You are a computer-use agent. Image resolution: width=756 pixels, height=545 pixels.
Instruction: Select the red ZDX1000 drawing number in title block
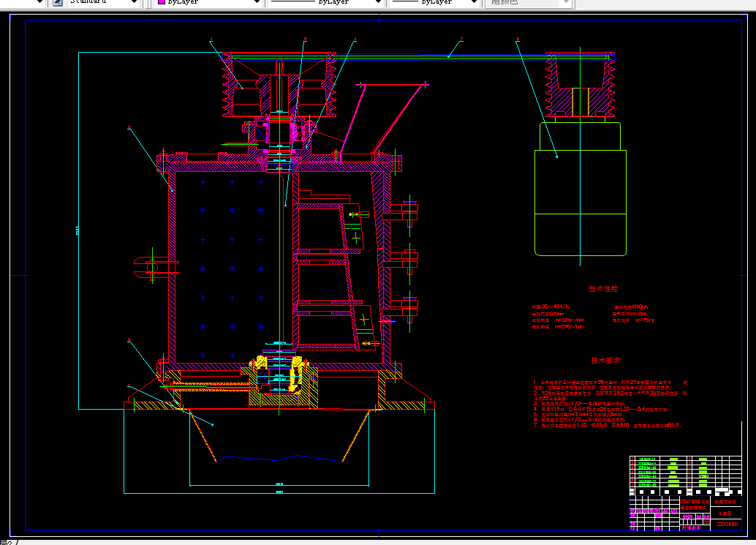tap(727, 525)
